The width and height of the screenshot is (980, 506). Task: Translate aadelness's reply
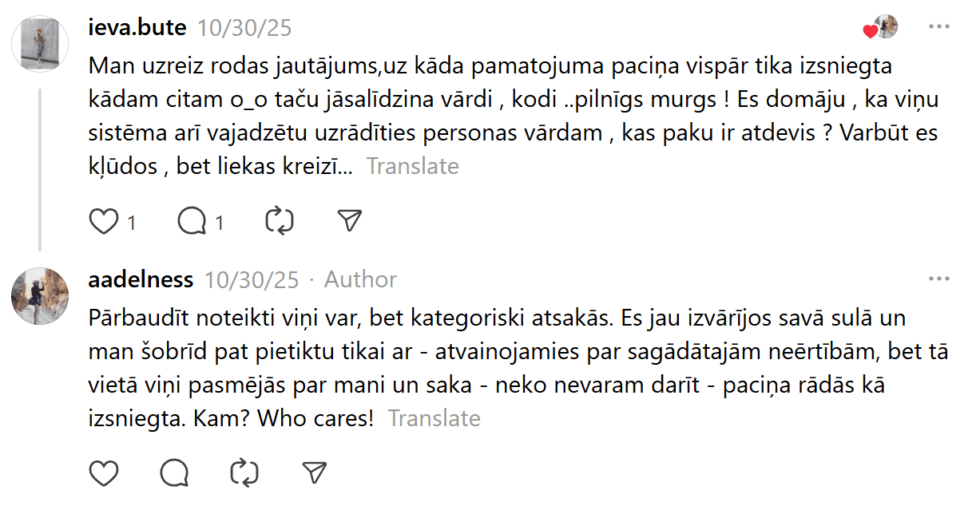[434, 419]
